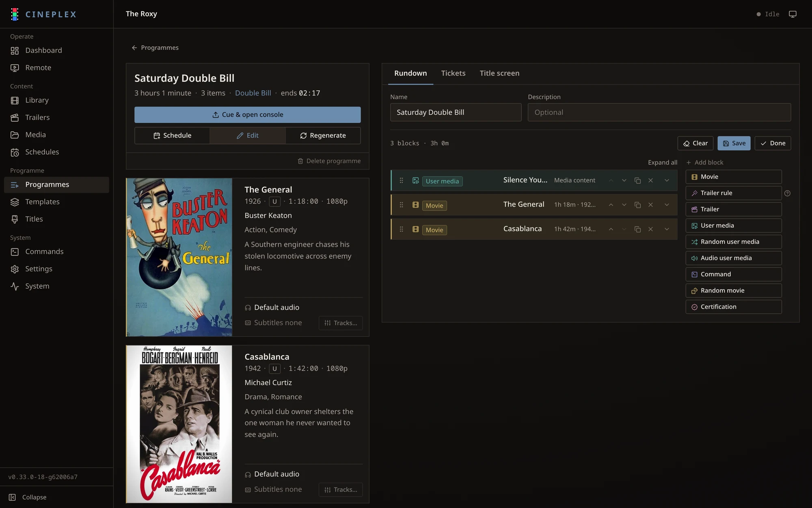Add a Command block

click(734, 274)
